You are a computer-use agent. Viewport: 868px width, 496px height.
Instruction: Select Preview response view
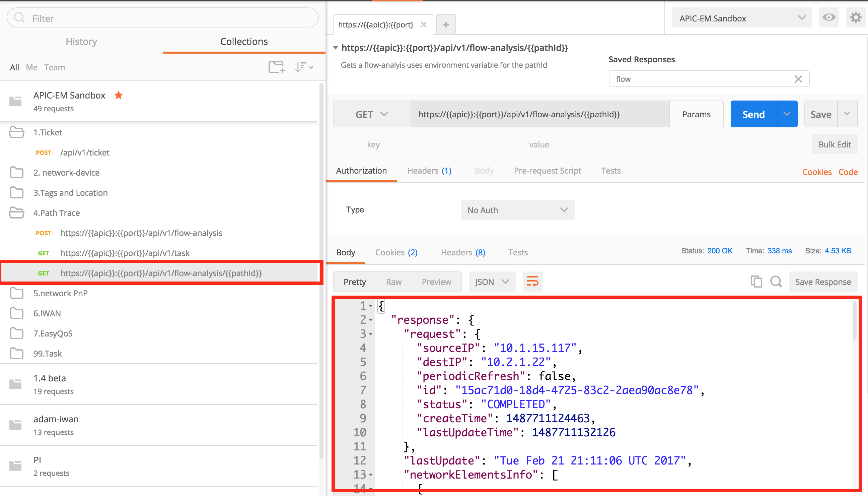(x=436, y=282)
